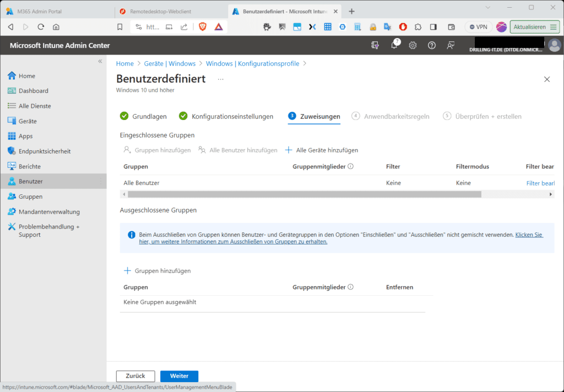Viewport: 564px width, 392px height.
Task: Open the account avatar menu
Action: click(554, 45)
